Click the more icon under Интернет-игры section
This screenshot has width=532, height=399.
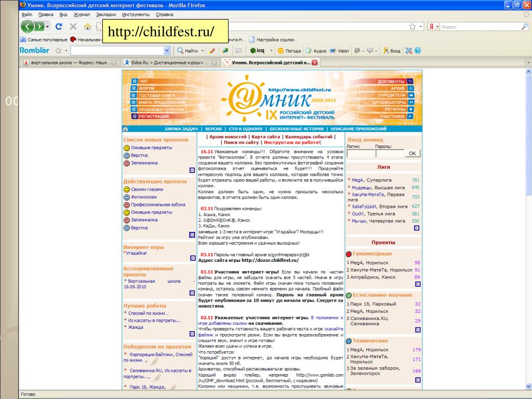coord(193,258)
